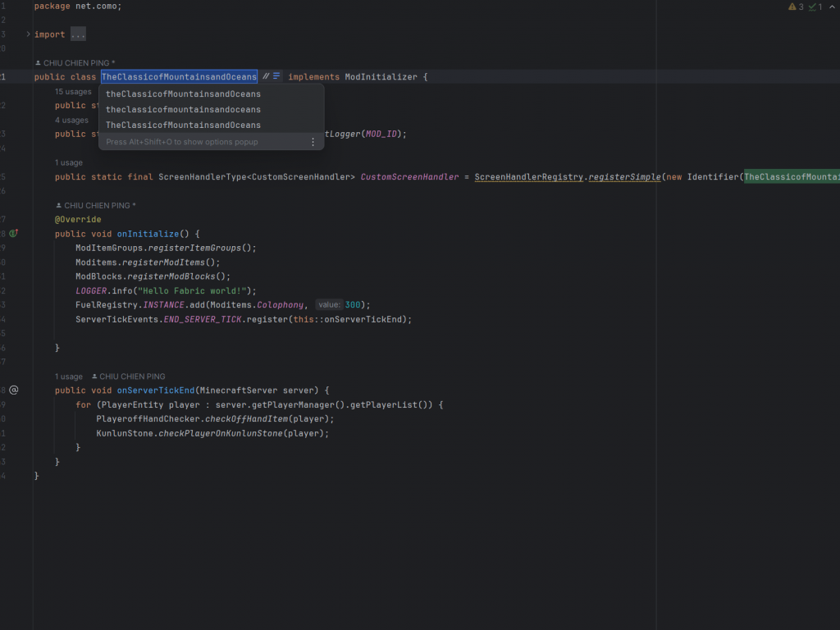Open author hint CHIU CHIEN PING above class
Viewport: 840px width, 630px height.
coord(75,62)
